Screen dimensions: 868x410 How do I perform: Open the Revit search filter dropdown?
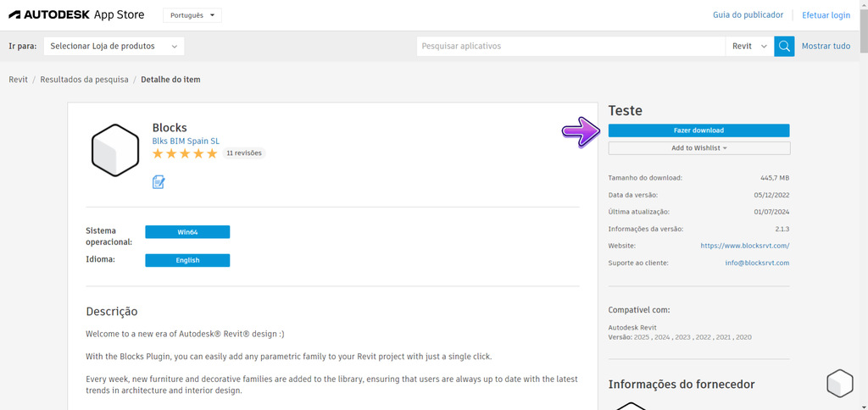pyautogui.click(x=750, y=47)
